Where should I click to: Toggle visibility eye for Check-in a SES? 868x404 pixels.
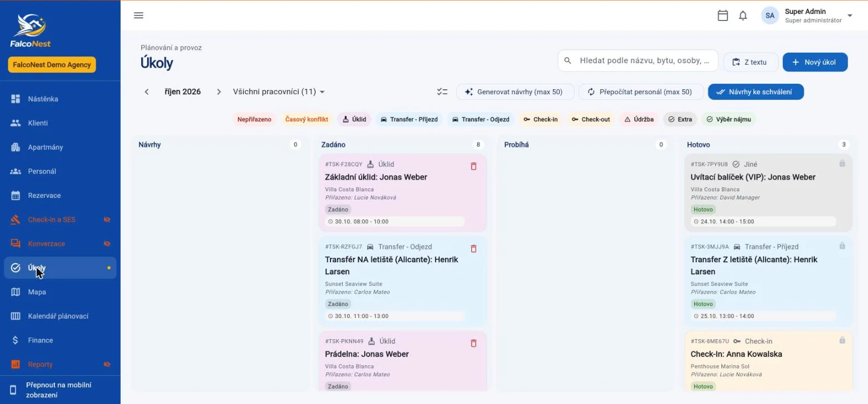(x=107, y=219)
